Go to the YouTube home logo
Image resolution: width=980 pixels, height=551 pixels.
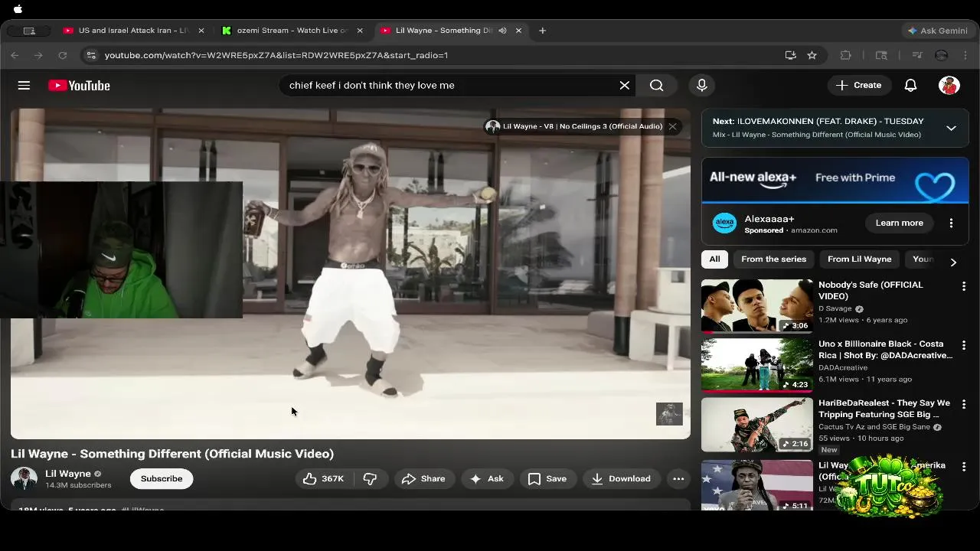tap(79, 85)
